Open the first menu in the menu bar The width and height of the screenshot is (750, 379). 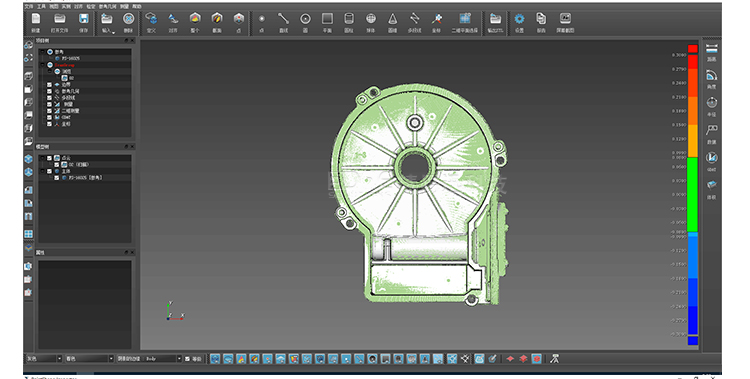click(x=29, y=7)
